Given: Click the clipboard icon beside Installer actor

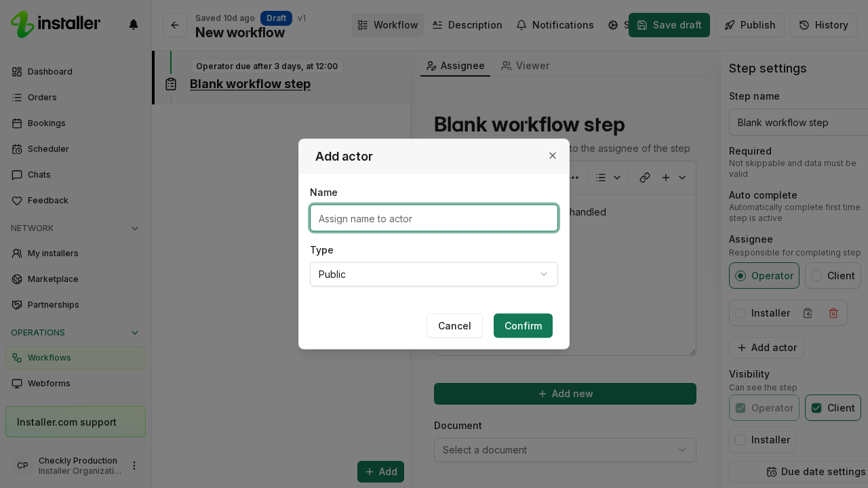Looking at the screenshot, I should click(808, 313).
